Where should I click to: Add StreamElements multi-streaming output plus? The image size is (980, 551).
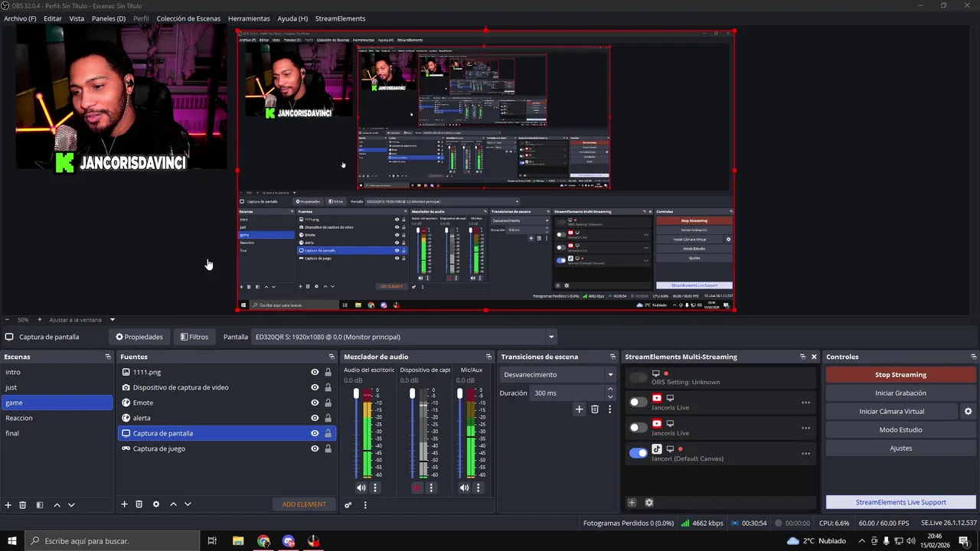click(x=632, y=503)
